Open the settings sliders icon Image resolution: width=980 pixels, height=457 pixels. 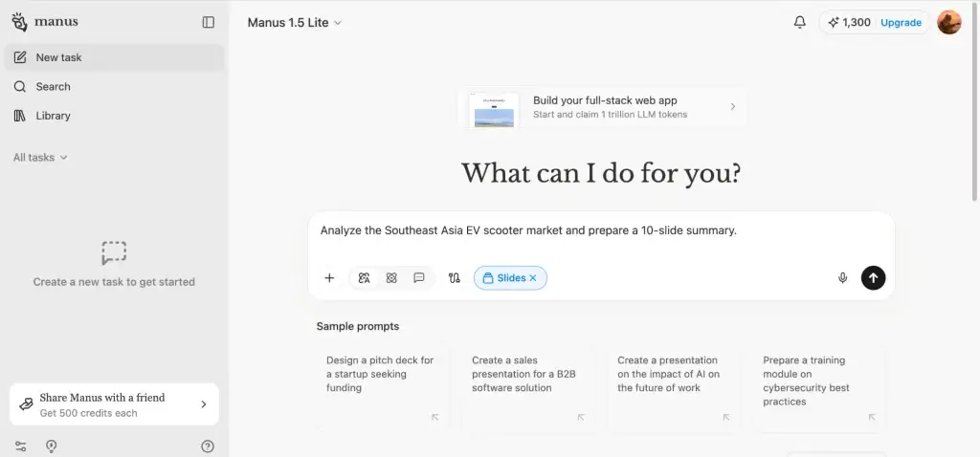click(21, 446)
